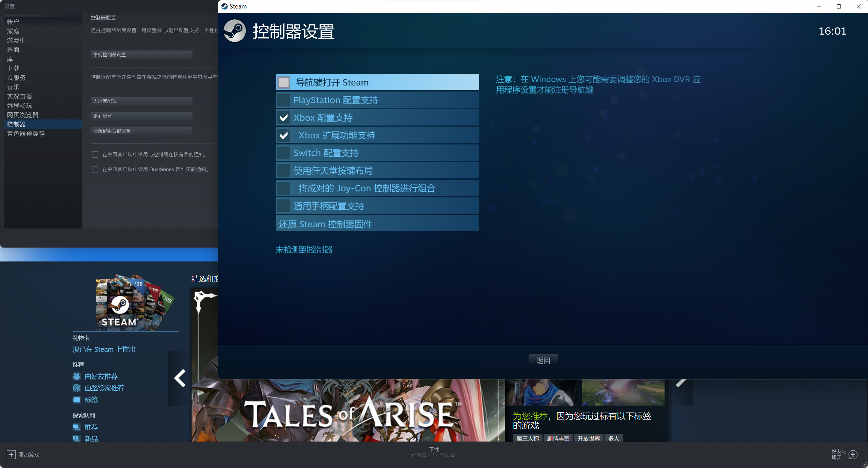868x468 pixels.
Task: Open friends and chat icon
Action: coord(853,455)
